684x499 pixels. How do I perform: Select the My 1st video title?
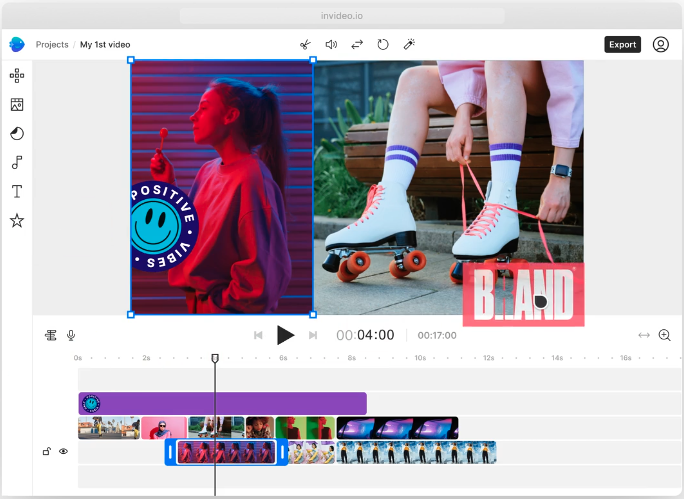[x=105, y=44]
